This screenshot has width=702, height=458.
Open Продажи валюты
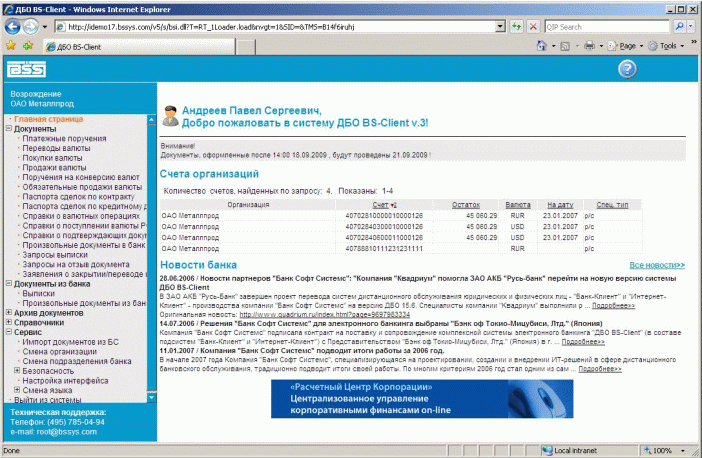click(54, 167)
